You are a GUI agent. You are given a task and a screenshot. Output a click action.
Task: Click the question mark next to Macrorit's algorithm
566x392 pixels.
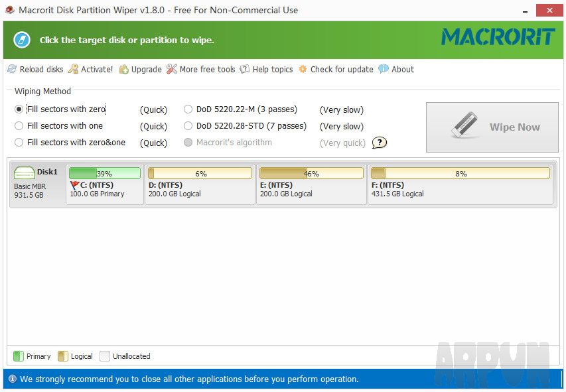(379, 142)
